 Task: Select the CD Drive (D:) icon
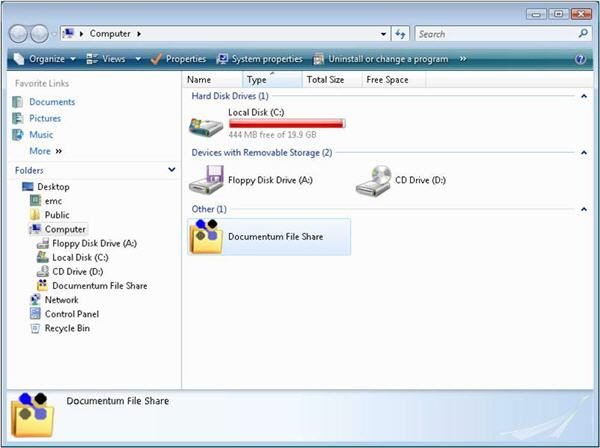point(374,181)
